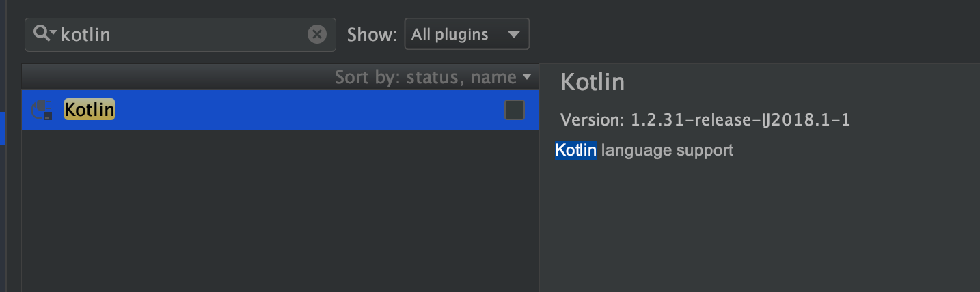
Task: Click the blank plugin list header bar
Action: click(x=171, y=77)
